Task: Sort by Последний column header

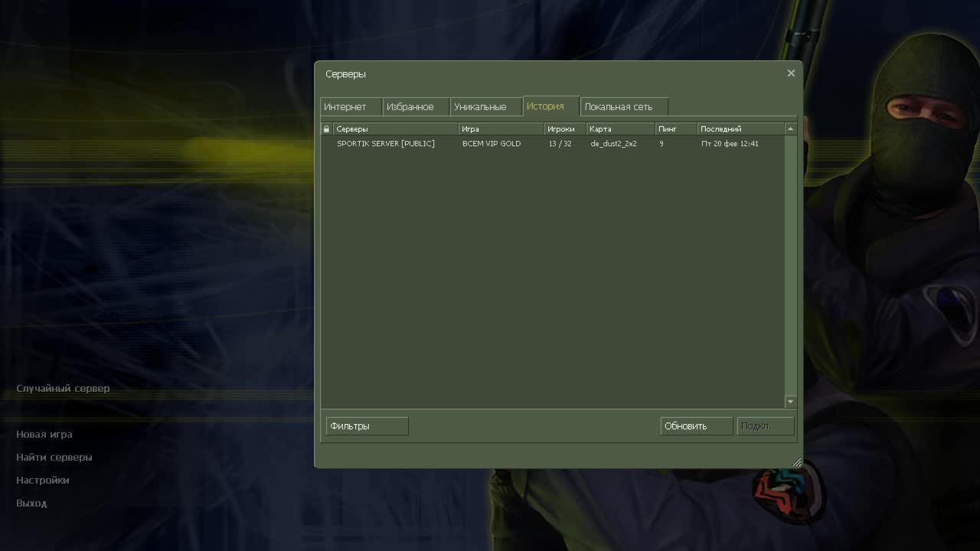Action: coord(741,129)
